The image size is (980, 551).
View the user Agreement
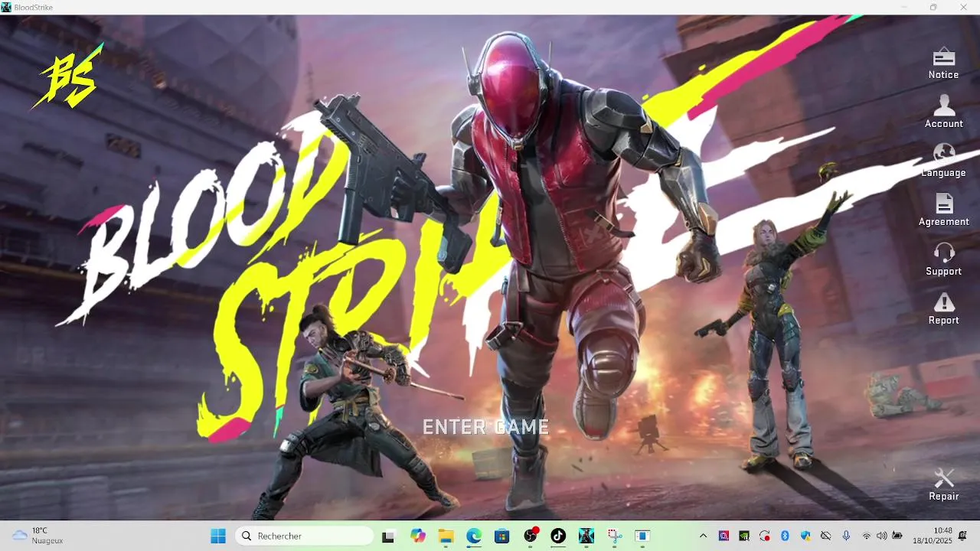pos(943,210)
